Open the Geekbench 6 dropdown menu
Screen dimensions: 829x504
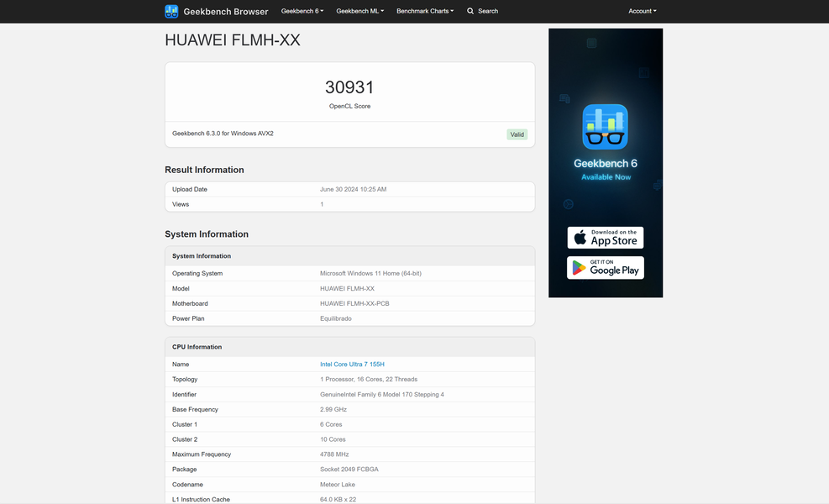tap(302, 11)
